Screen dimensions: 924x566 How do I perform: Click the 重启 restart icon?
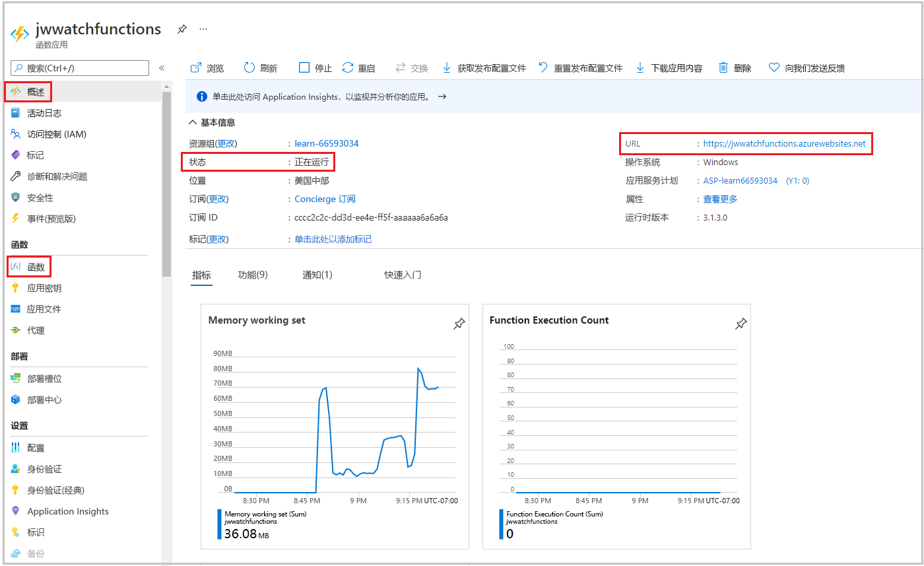click(x=348, y=67)
